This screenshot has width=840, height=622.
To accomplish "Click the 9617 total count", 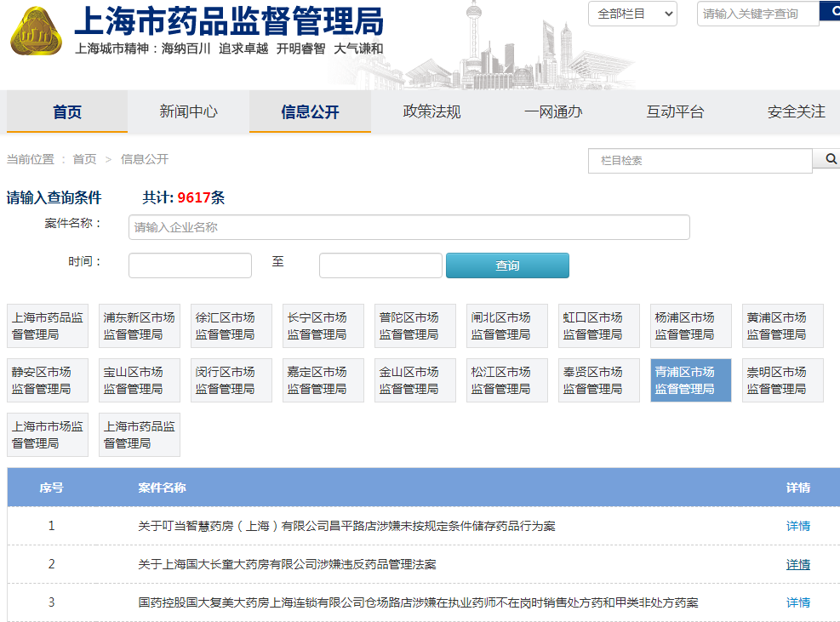I will point(194,197).
